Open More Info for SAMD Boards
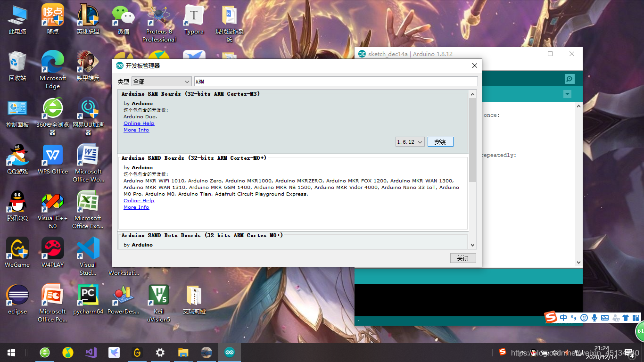Image resolution: width=644 pixels, height=362 pixels. (x=136, y=207)
